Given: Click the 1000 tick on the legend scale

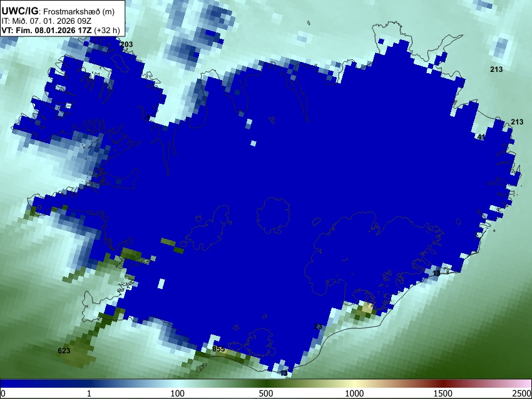Looking at the screenshot, I should coord(354,393).
